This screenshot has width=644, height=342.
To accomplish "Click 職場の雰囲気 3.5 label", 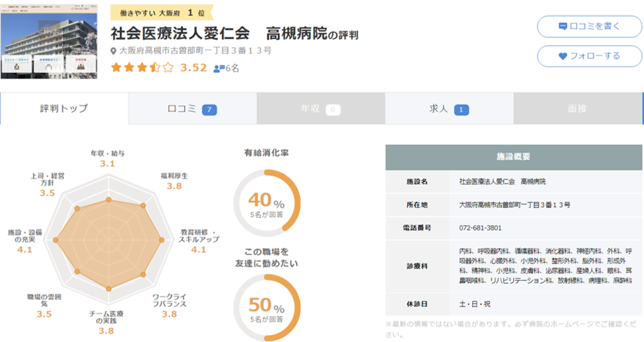I will [x=44, y=306].
